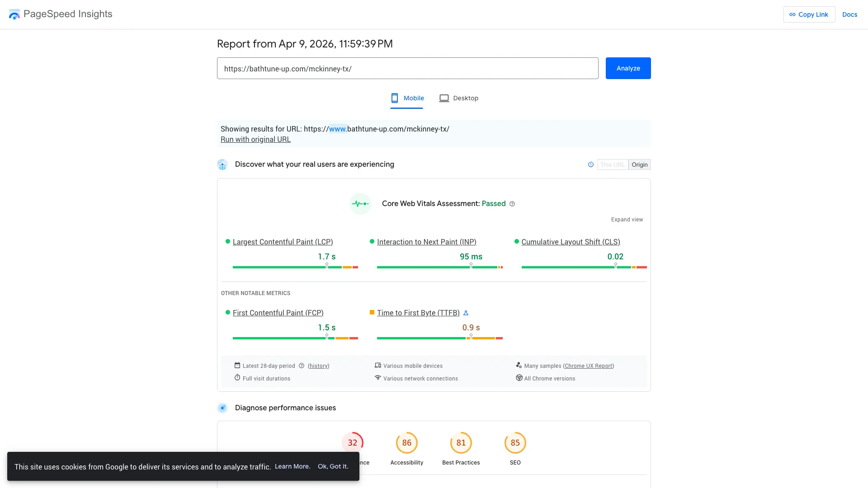Viewport: 868px width, 488px height.
Task: Click the Core Web Vitals pulse icon
Action: 359,203
